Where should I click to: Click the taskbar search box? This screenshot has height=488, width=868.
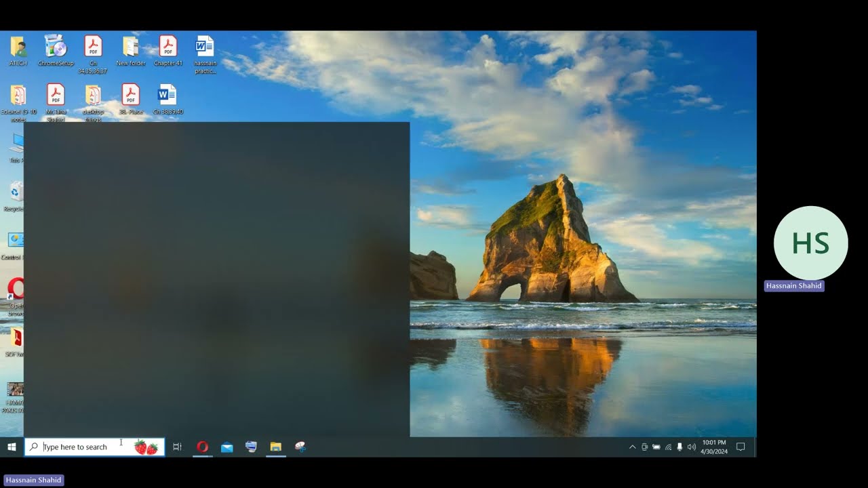point(94,447)
